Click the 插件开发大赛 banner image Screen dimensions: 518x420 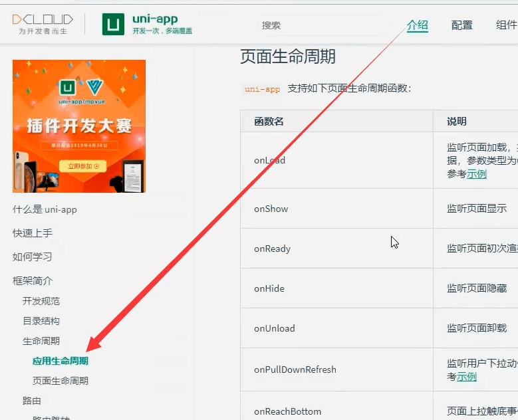[x=79, y=126]
